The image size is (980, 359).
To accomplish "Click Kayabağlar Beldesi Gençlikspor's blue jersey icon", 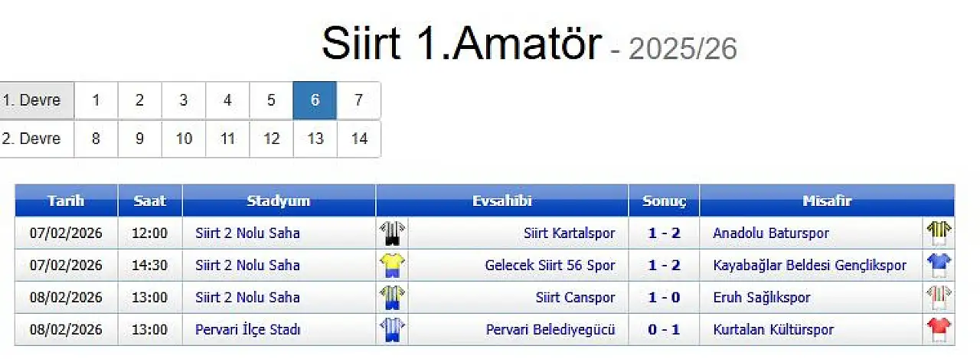I will (938, 265).
